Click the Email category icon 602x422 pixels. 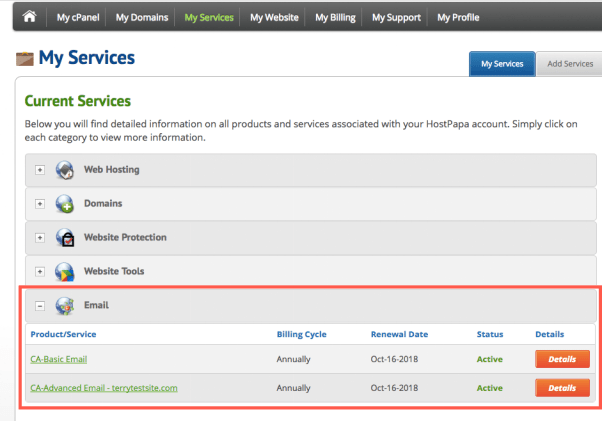click(x=66, y=306)
